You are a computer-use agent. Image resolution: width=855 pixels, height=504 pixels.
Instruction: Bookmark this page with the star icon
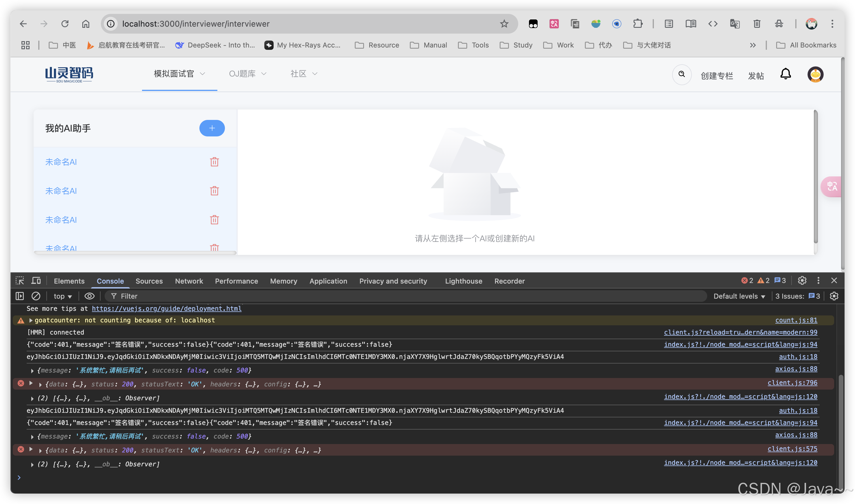click(x=504, y=24)
